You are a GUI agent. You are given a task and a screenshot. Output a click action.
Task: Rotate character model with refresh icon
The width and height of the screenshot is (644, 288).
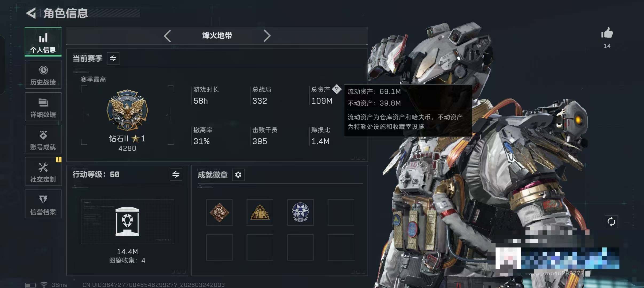(x=611, y=222)
